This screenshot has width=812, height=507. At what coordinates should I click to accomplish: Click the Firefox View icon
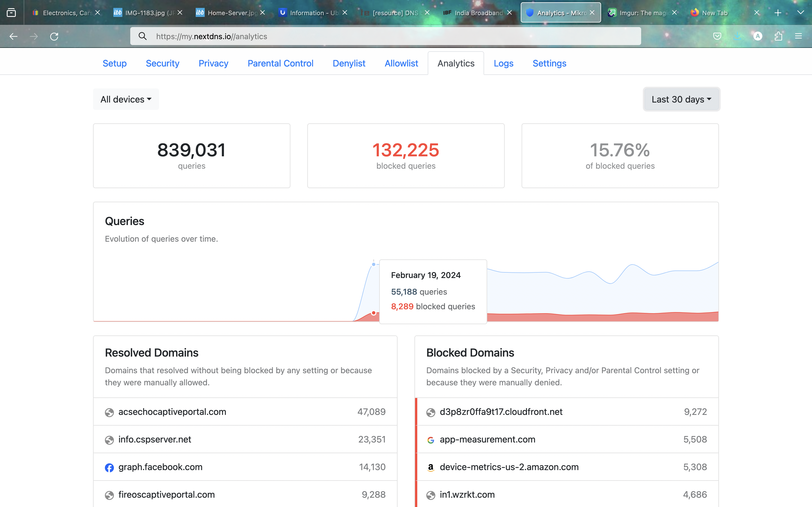click(11, 13)
